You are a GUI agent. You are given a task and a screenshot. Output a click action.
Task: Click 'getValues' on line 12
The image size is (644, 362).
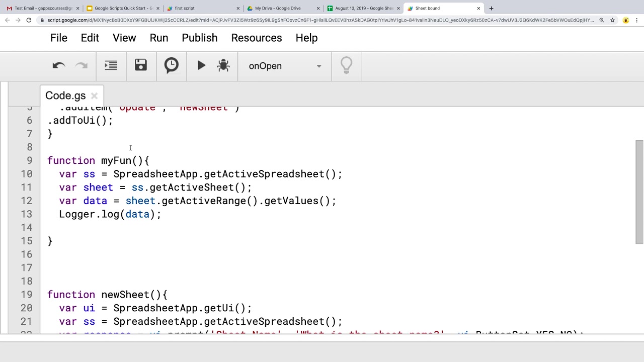tap(291, 201)
